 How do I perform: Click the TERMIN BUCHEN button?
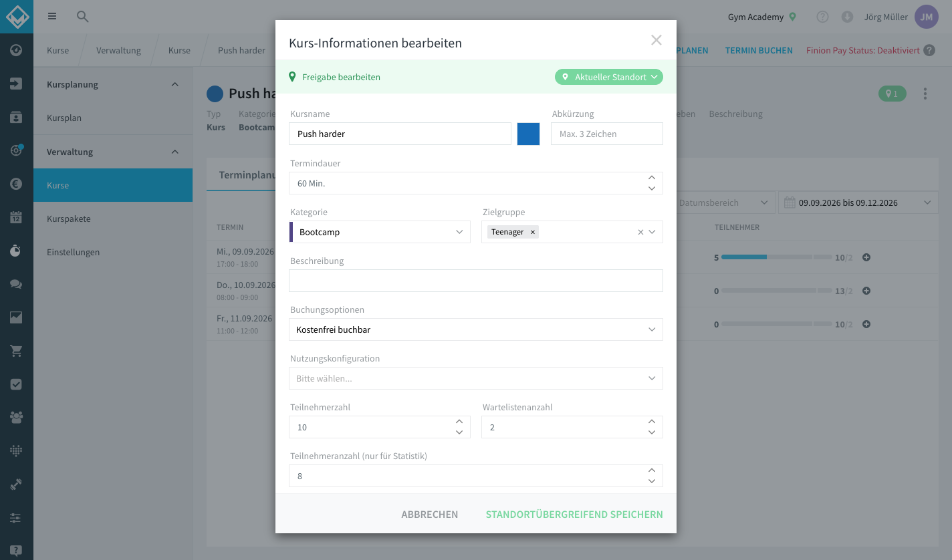pos(759,50)
